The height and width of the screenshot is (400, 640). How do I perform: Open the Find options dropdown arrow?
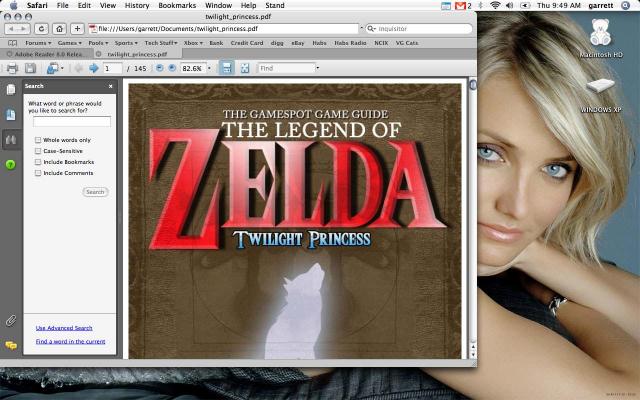pos(318,68)
